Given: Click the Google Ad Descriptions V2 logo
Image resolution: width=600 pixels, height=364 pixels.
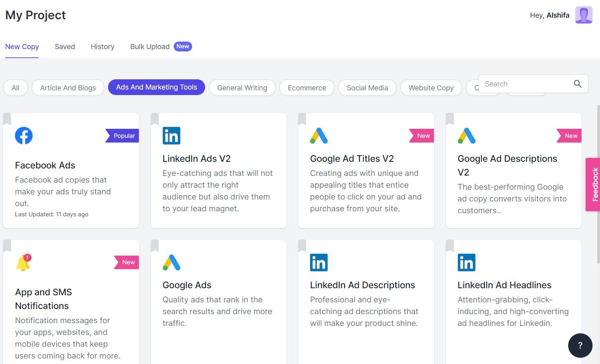Looking at the screenshot, I should coord(466,136).
